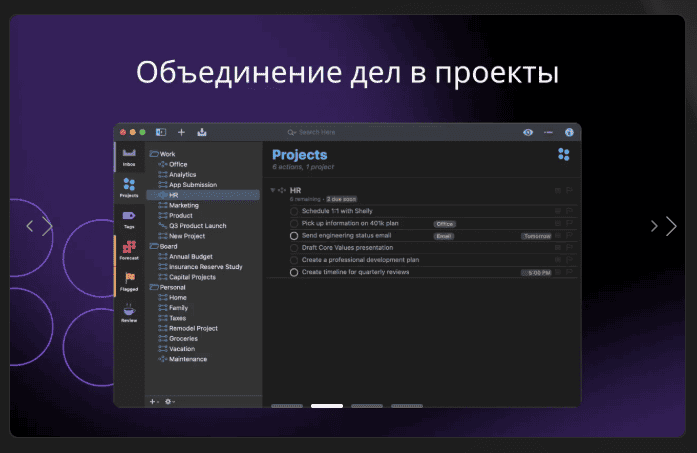Flag the Send engineering status email task
Viewport: 697px width, 453px height.
(569, 235)
